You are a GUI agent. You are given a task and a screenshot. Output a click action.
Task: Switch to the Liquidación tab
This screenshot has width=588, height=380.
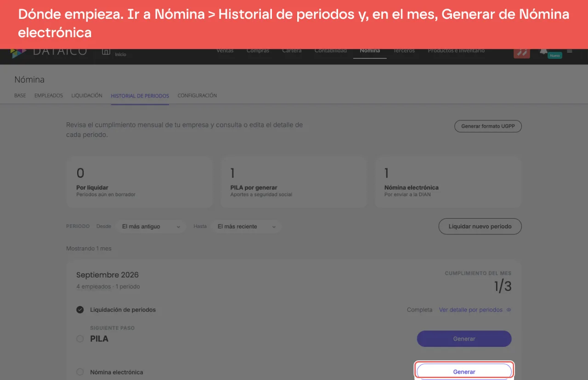pyautogui.click(x=87, y=96)
